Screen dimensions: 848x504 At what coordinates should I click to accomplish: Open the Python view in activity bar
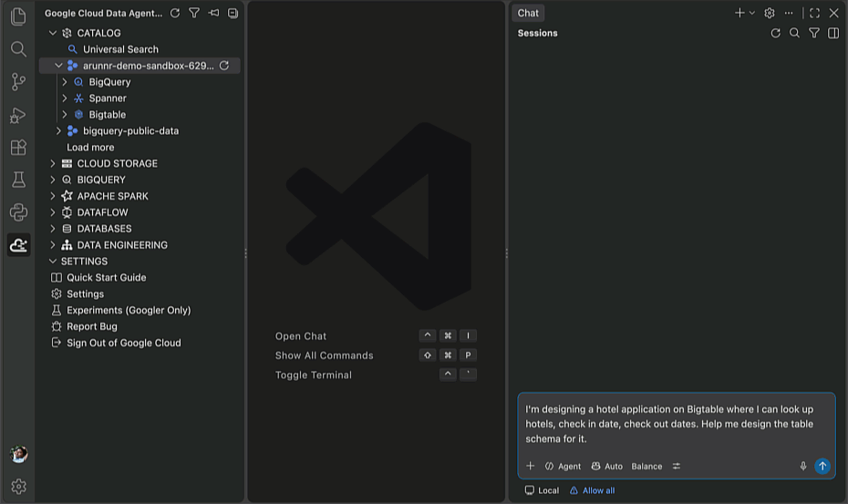[x=18, y=212]
